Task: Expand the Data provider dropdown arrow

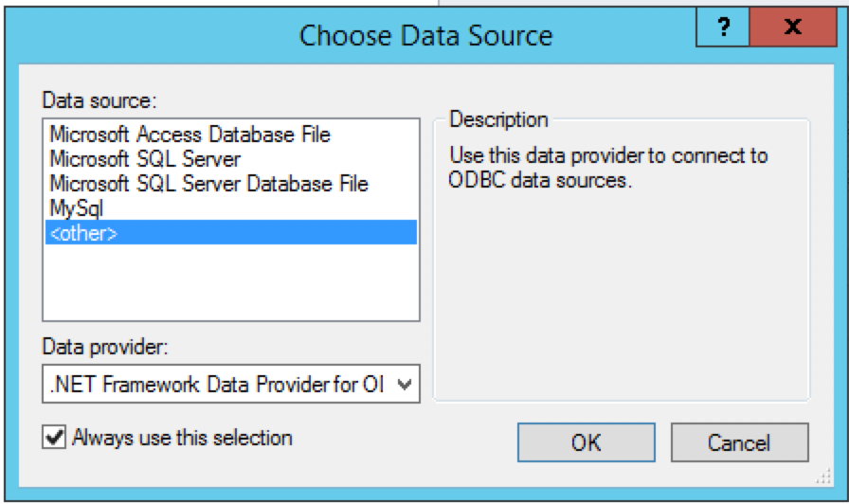Action: 404,385
